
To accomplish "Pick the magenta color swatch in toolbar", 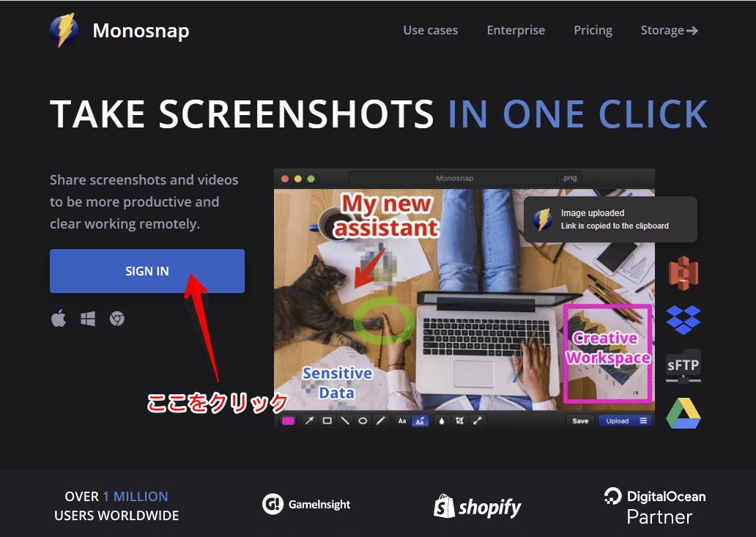I will (x=289, y=421).
